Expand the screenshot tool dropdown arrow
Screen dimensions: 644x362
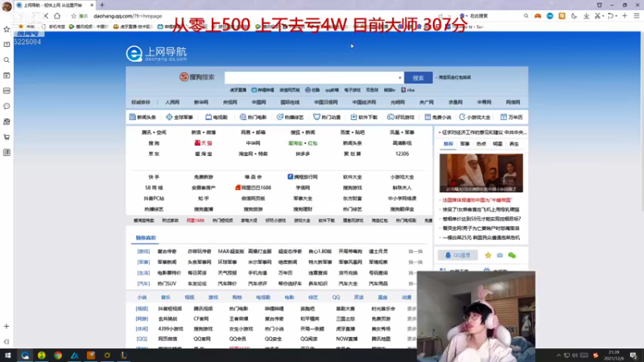603,16
